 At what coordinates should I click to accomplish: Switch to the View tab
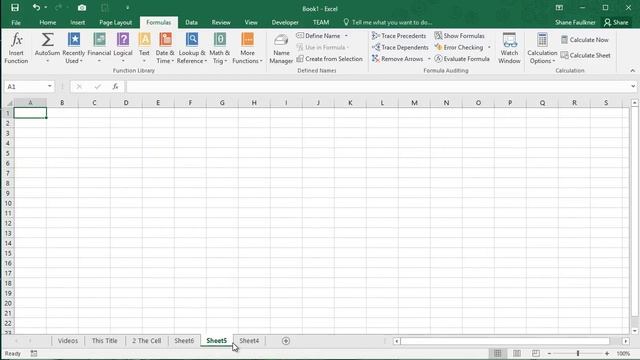pyautogui.click(x=251, y=22)
